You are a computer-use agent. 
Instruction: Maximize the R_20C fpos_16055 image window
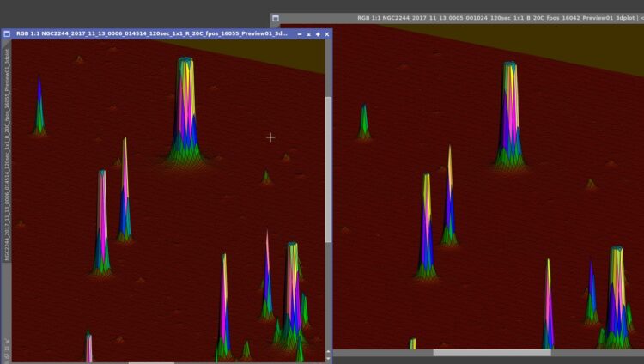coord(318,34)
